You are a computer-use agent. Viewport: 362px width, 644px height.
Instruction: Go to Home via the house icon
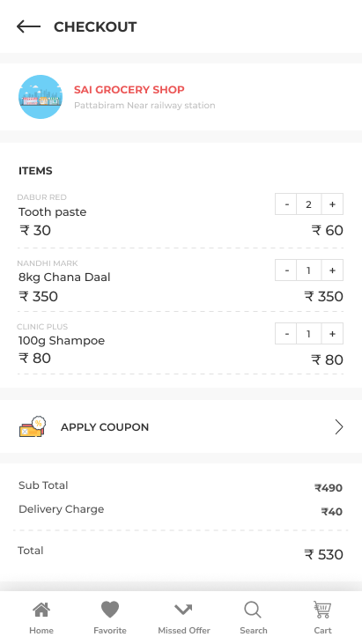[41, 610]
